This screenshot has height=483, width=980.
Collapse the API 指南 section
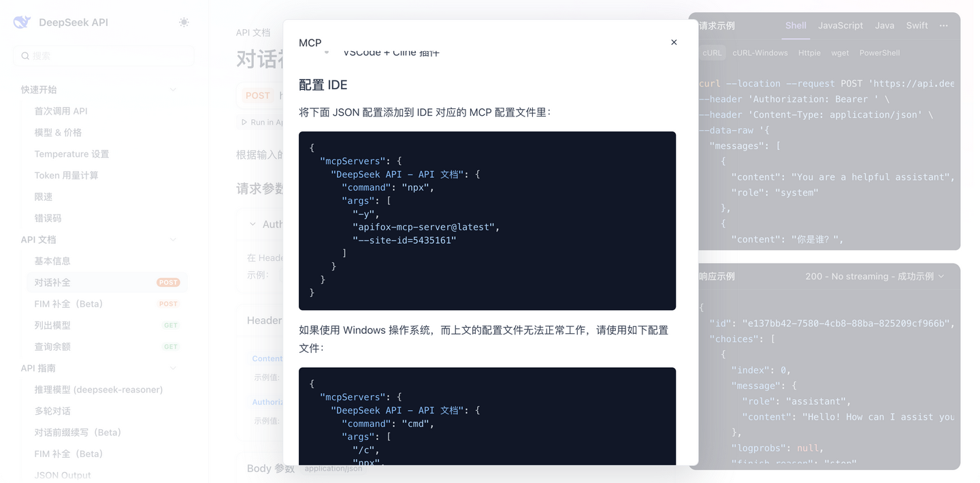[172, 368]
